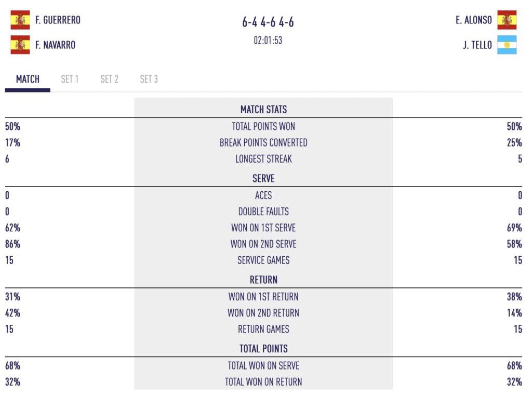This screenshot has width=532, height=396.
Task: Click the SERVE section header
Action: (x=263, y=178)
